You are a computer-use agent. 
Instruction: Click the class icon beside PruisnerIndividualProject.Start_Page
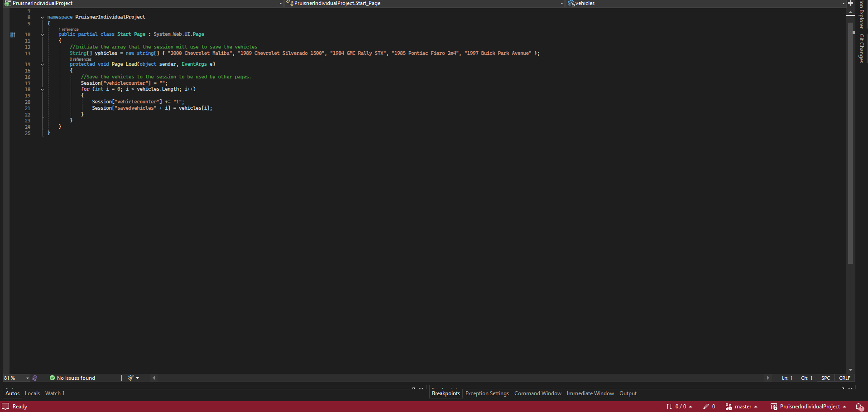(290, 3)
